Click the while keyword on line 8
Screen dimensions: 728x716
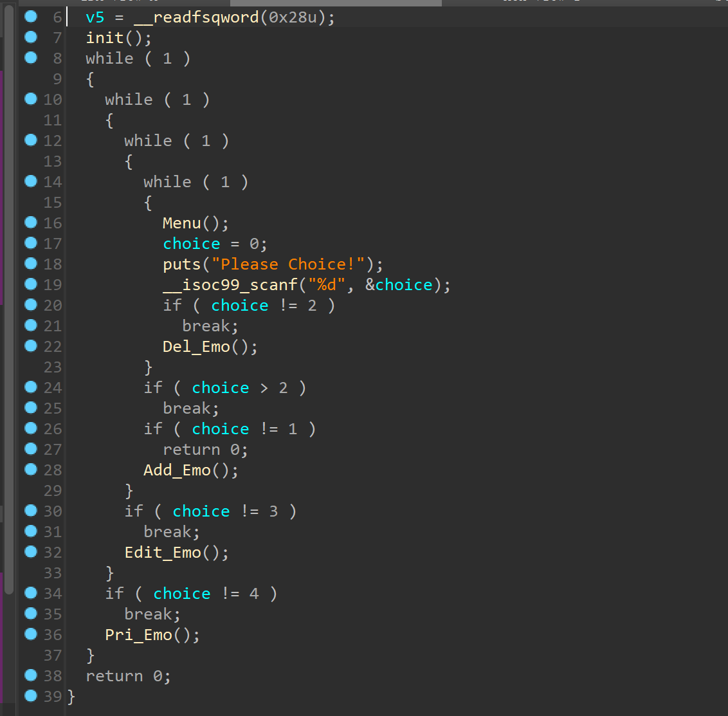pyautogui.click(x=109, y=59)
